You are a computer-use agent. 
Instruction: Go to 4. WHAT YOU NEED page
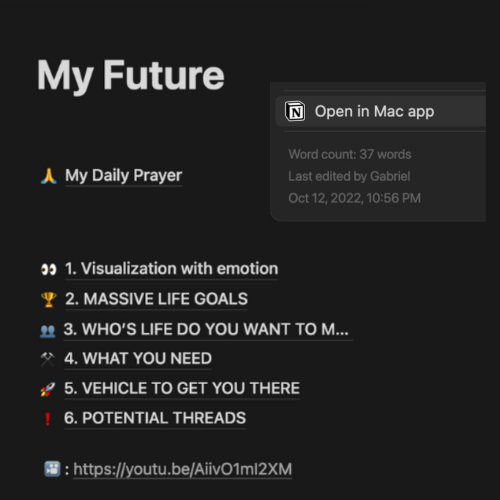point(138,359)
